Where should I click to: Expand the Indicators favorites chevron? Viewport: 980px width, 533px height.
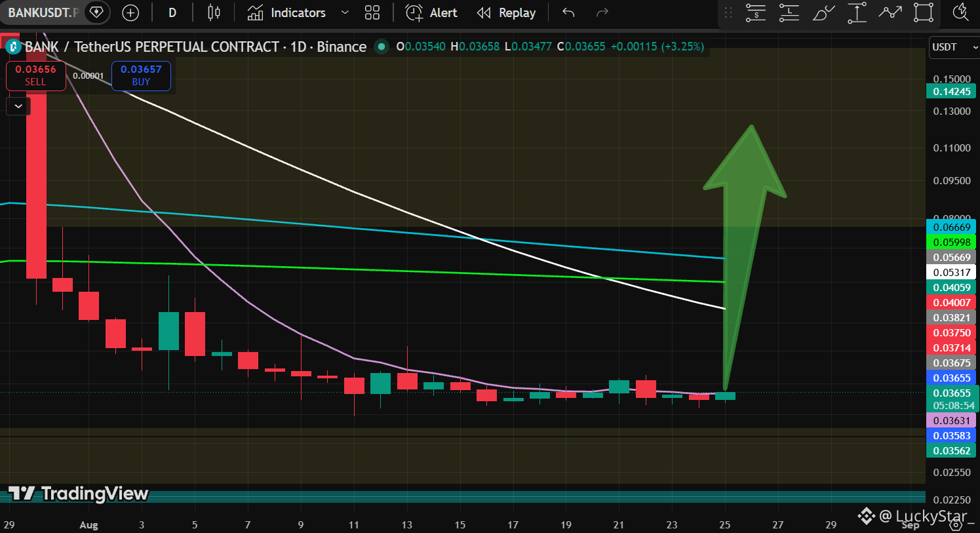(x=345, y=12)
